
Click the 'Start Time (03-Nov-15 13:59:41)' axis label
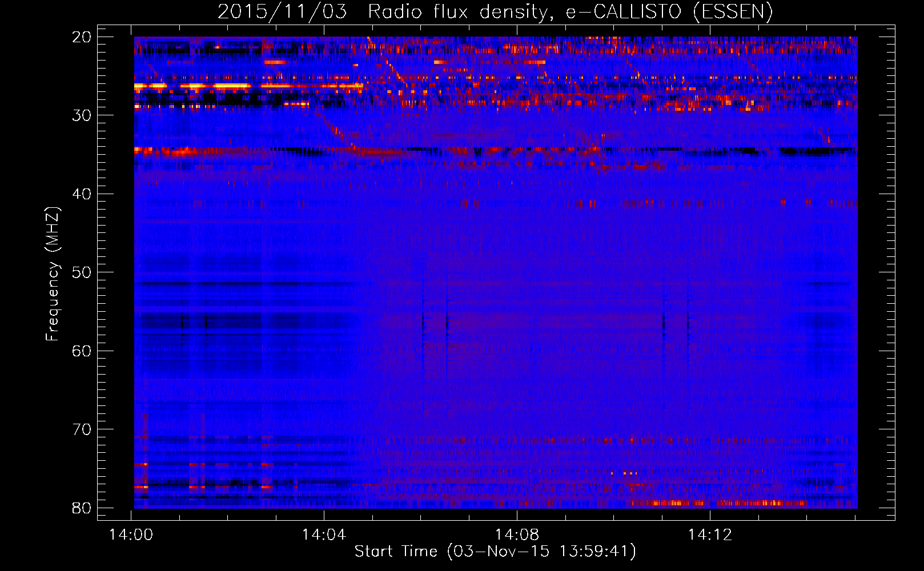point(495,552)
